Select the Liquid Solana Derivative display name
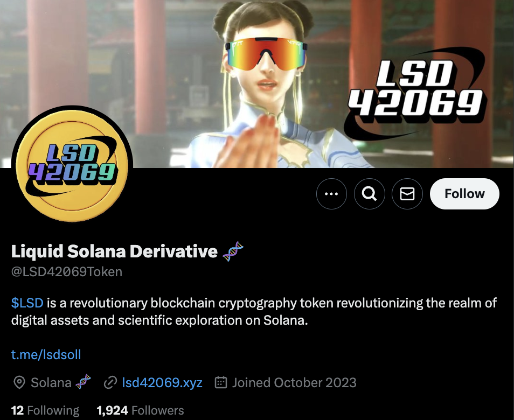This screenshot has width=514, height=420. (x=114, y=251)
